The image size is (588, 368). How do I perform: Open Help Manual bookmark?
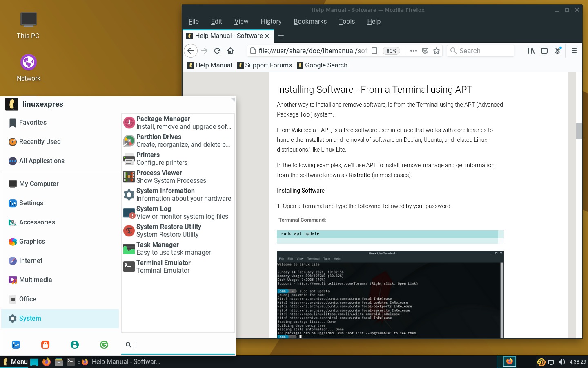[x=210, y=65]
